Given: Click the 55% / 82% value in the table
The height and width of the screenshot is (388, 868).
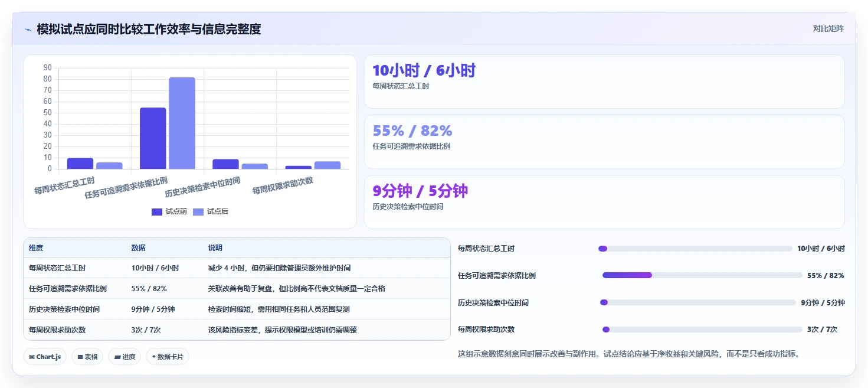Looking at the screenshot, I should [x=149, y=288].
